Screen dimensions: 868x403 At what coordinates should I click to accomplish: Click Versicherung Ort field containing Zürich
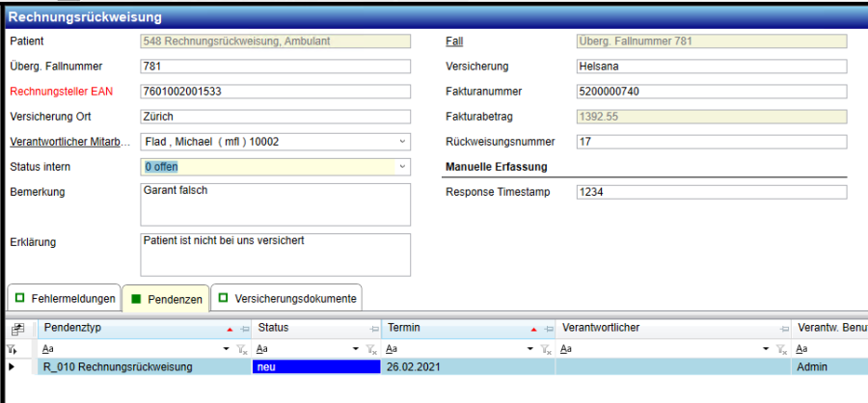(x=275, y=117)
